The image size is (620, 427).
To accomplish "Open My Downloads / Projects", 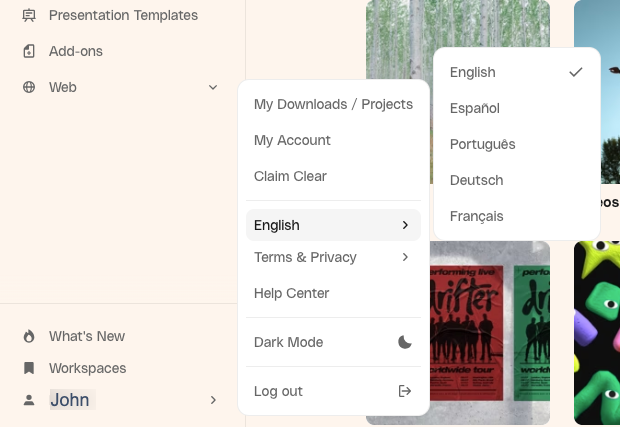I will [333, 104].
